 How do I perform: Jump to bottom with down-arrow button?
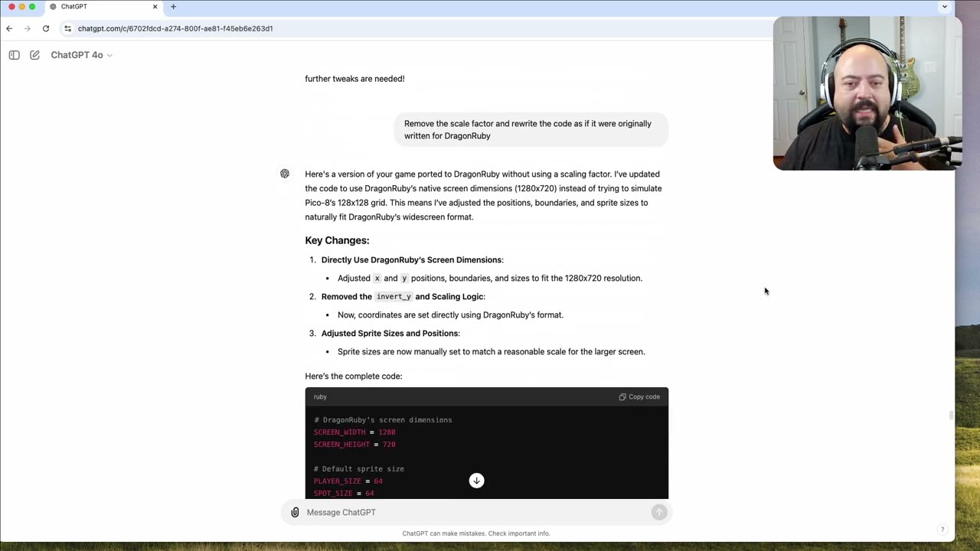(476, 481)
